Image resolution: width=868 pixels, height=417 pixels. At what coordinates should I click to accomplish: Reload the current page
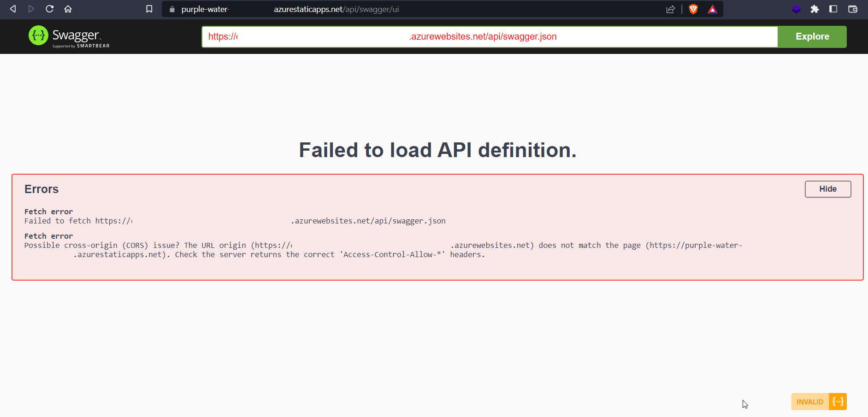coord(49,9)
